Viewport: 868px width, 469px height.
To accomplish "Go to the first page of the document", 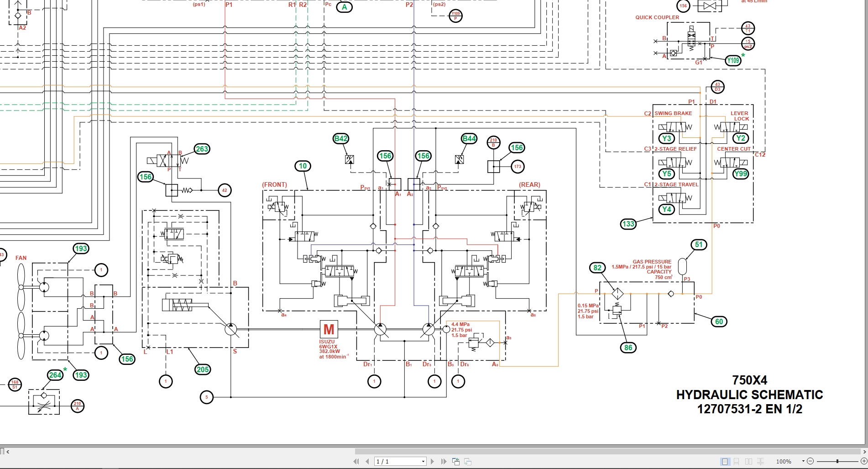I will click(357, 461).
